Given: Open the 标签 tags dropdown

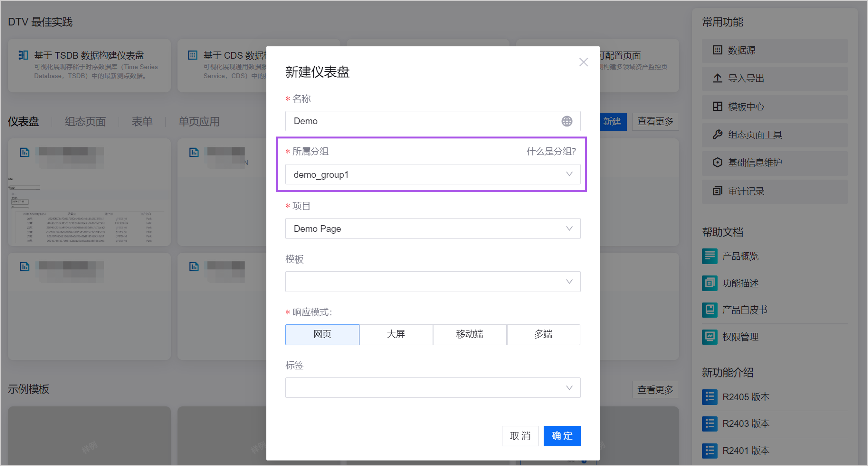Looking at the screenshot, I should [x=433, y=388].
